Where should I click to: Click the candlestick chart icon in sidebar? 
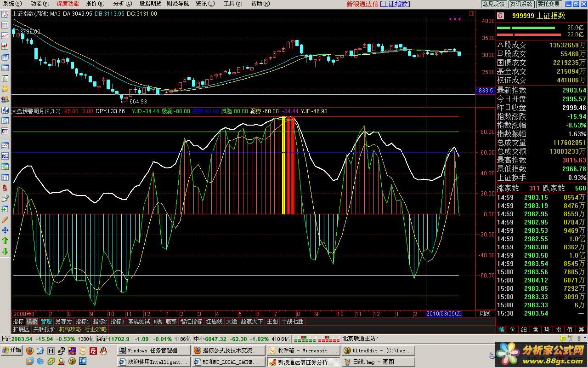click(x=5, y=46)
